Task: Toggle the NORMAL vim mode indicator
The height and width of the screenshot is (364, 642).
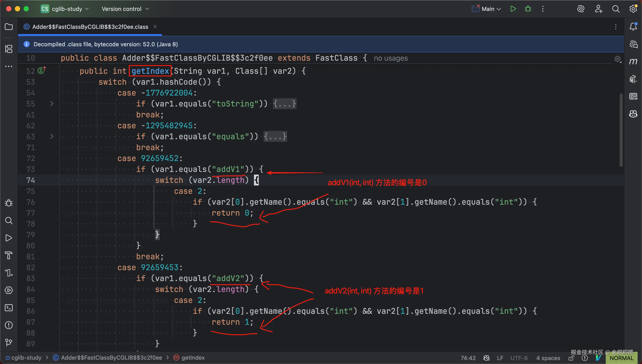Action: [x=621, y=358]
